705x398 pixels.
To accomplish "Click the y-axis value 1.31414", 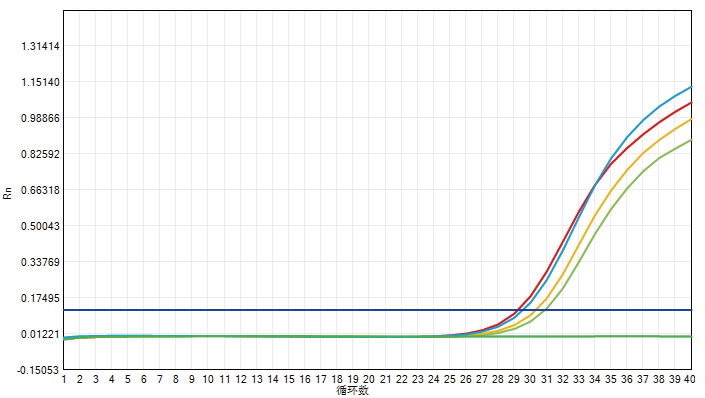I will (x=40, y=46).
